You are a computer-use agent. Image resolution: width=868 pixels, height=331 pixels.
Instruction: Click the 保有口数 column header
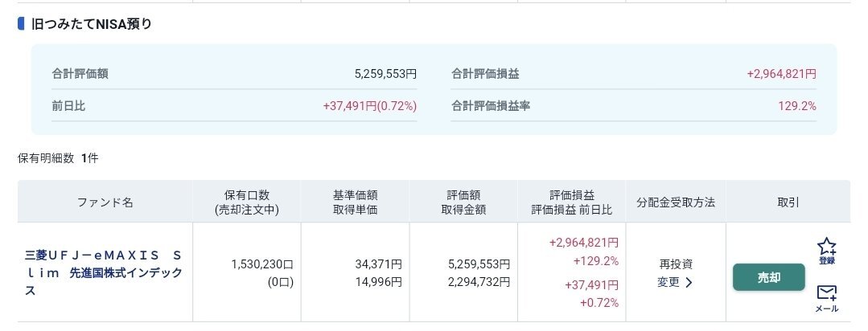(x=247, y=202)
